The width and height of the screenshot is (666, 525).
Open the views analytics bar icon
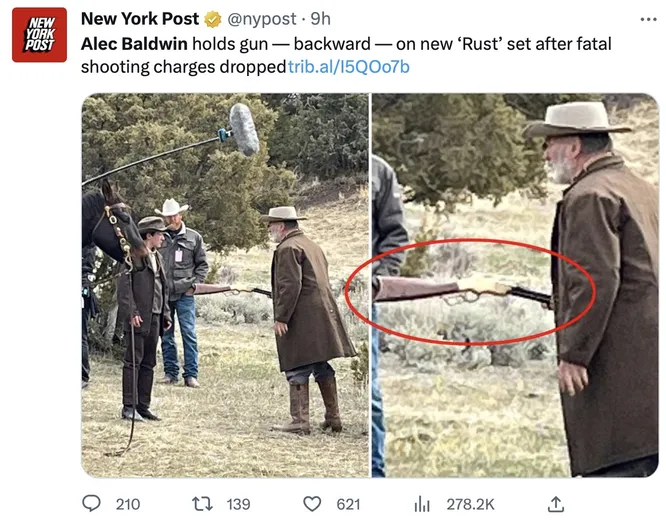coord(422,505)
